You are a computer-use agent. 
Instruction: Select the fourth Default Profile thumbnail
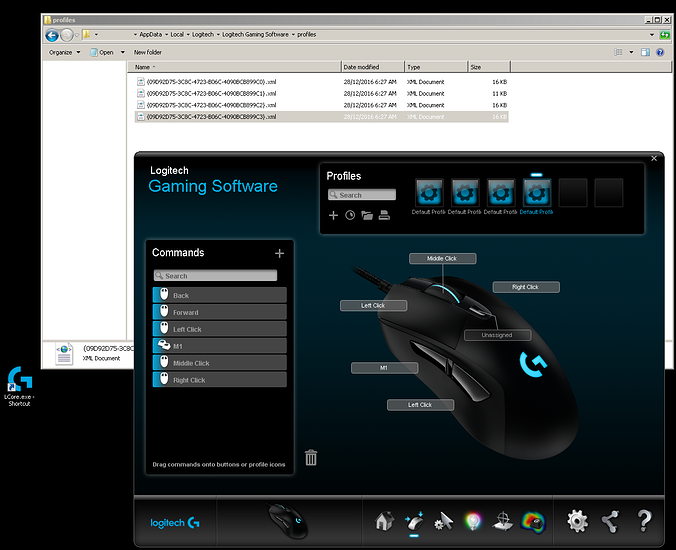(537, 192)
